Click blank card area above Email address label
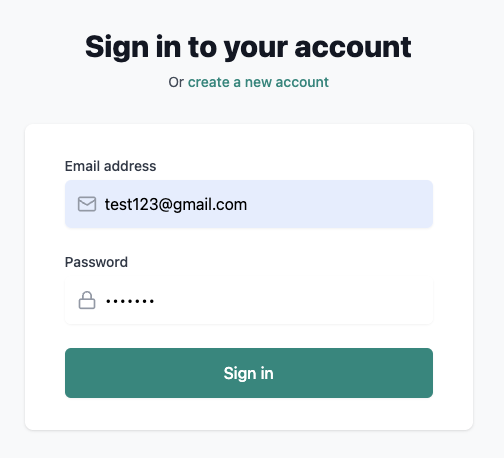Viewport: 504px width, 458px height. 249,142
